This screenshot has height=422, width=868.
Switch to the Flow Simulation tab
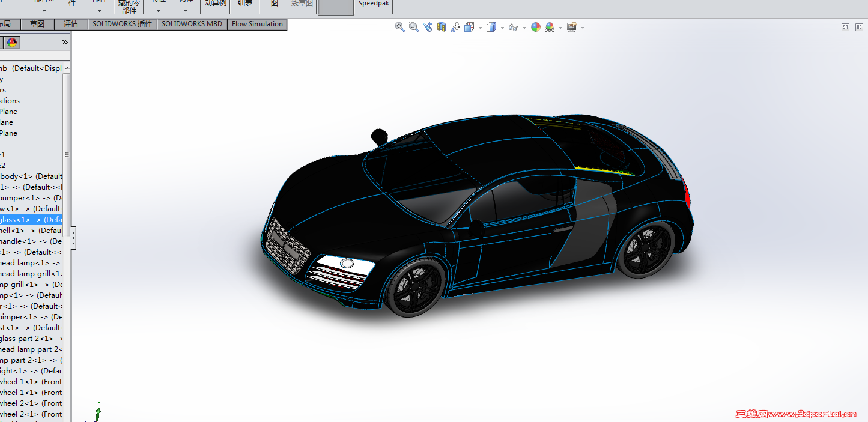click(x=257, y=24)
